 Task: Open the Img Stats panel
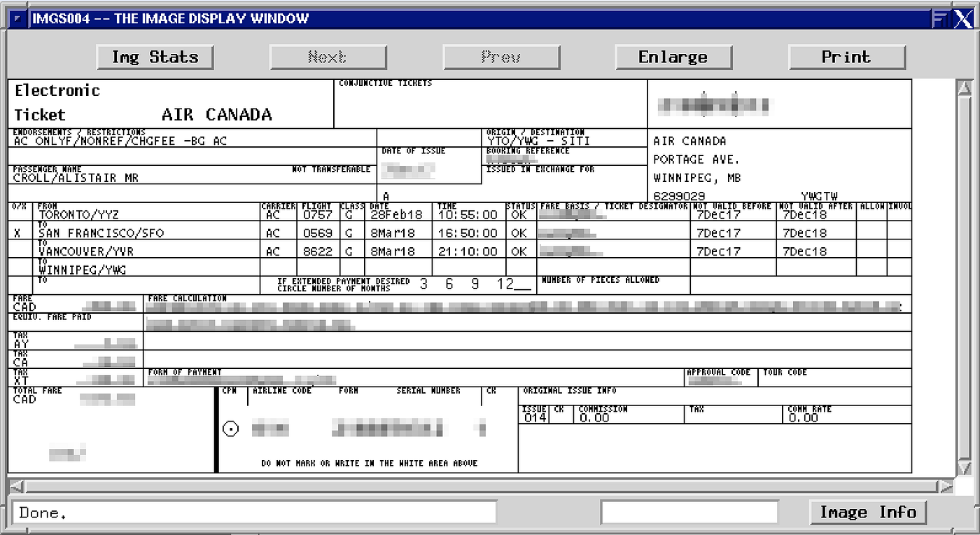pyautogui.click(x=155, y=57)
